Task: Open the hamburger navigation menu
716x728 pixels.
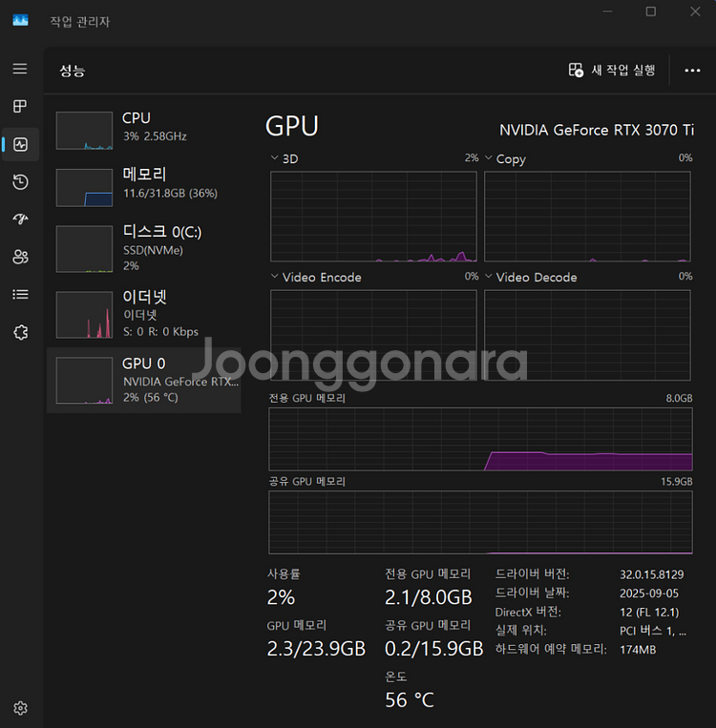Action: pyautogui.click(x=20, y=69)
